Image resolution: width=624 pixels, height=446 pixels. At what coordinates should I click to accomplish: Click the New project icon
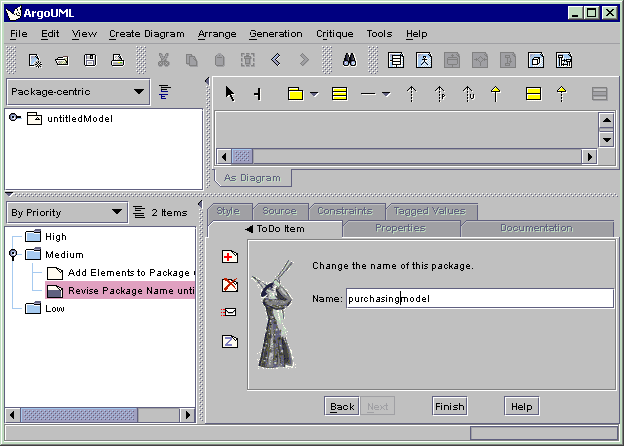33,60
